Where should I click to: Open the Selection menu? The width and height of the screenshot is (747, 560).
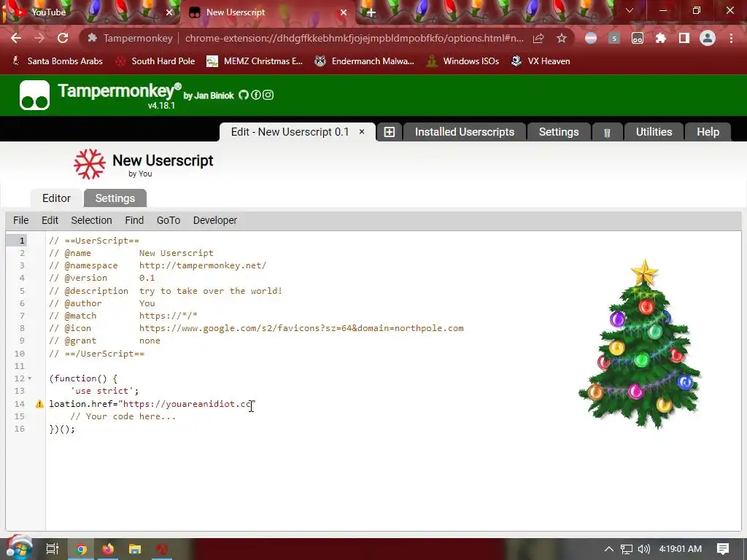91,220
